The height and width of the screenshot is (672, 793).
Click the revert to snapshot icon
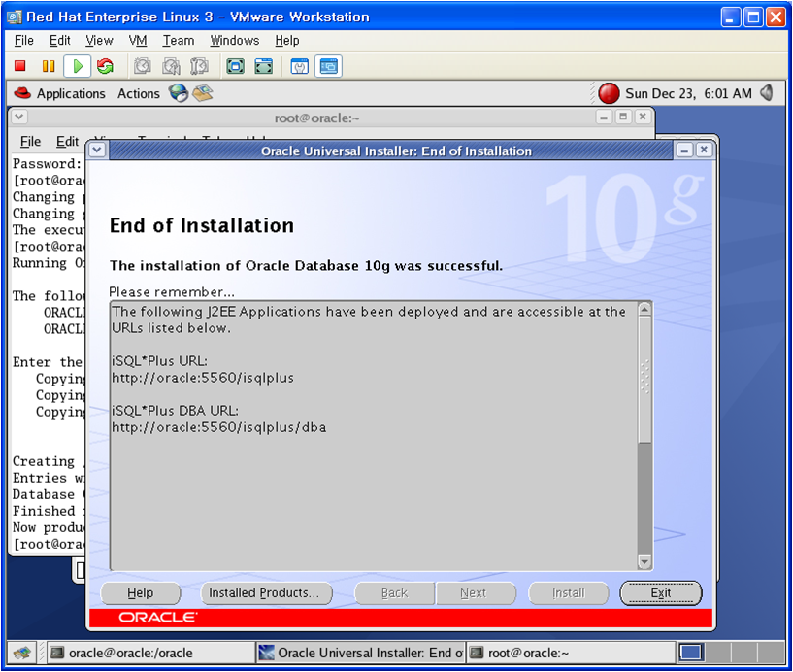click(x=171, y=66)
